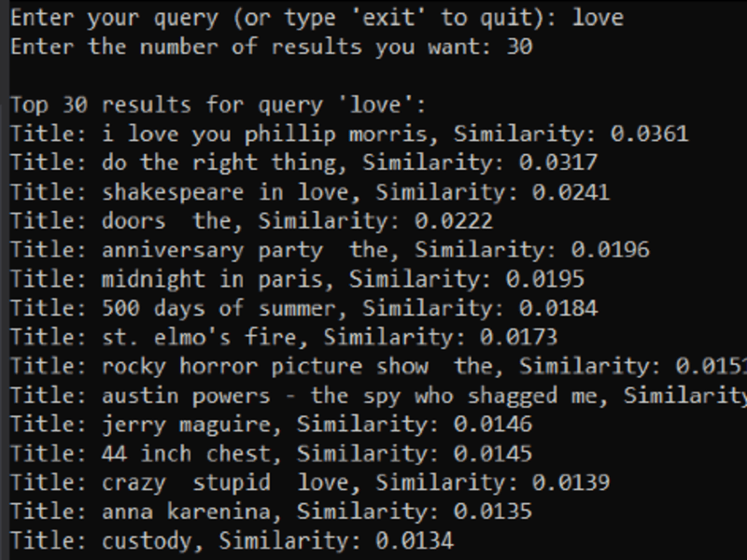The height and width of the screenshot is (560, 747).
Task: Click the 'custody' result line
Action: coord(232,541)
